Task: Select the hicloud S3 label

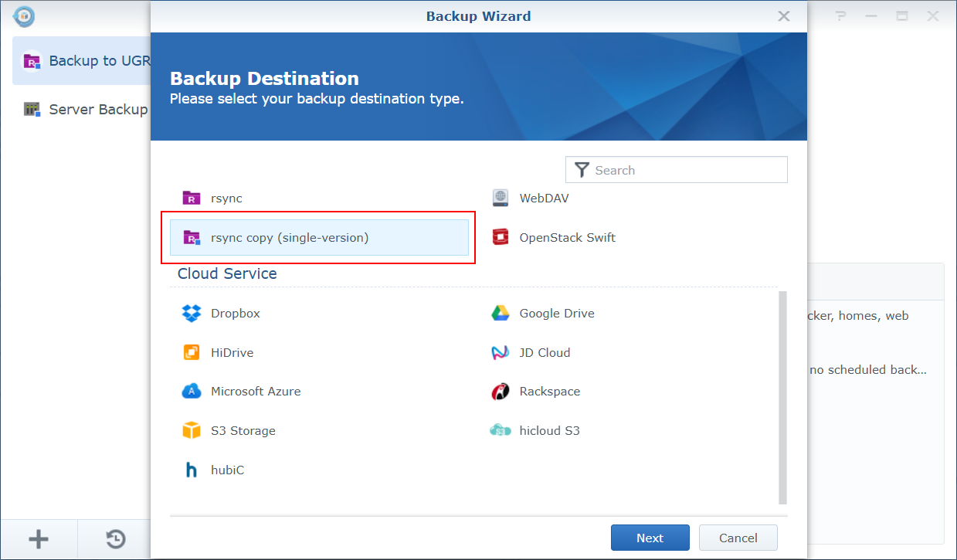Action: (550, 431)
